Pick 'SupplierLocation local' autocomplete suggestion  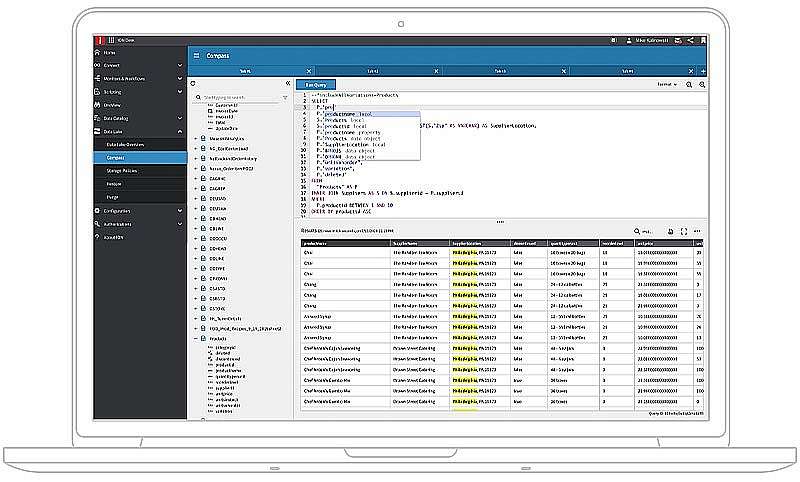tap(372, 145)
